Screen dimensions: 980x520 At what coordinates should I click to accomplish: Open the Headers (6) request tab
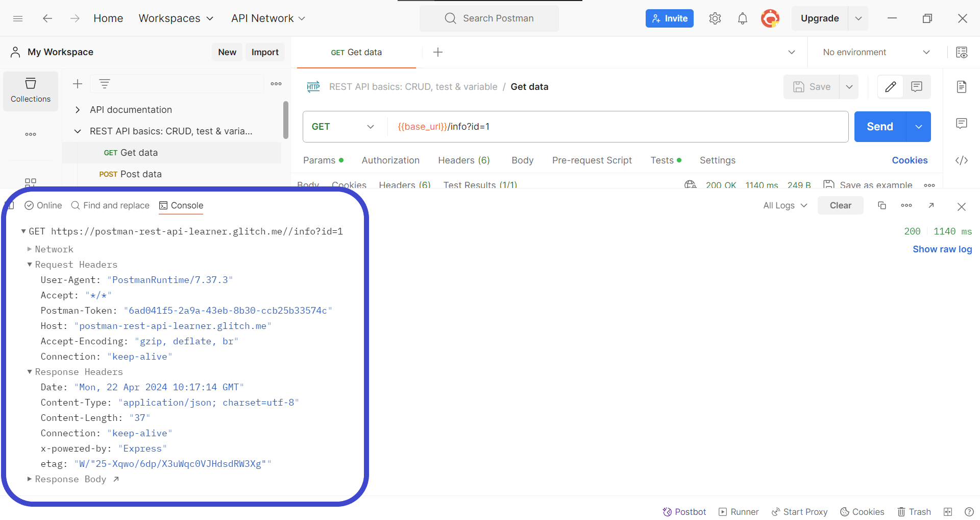pyautogui.click(x=464, y=160)
